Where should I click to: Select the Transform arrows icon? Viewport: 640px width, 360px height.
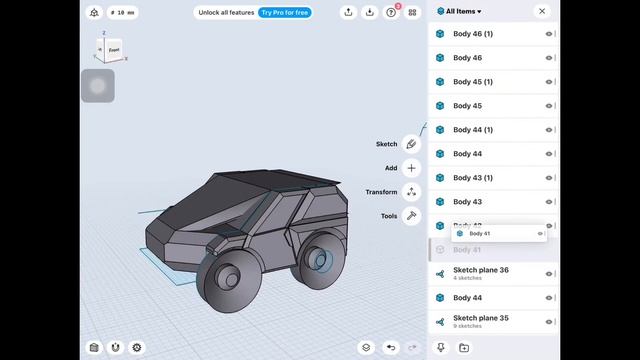[411, 192]
